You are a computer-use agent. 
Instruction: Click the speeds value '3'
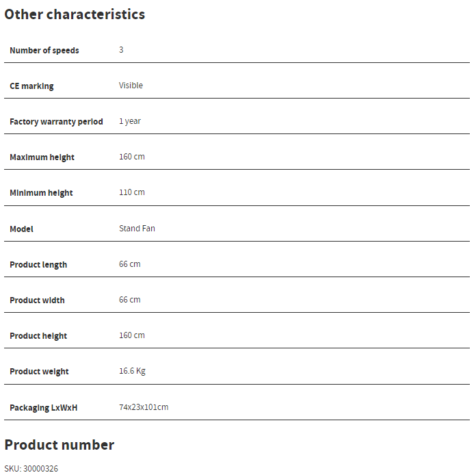coord(121,50)
